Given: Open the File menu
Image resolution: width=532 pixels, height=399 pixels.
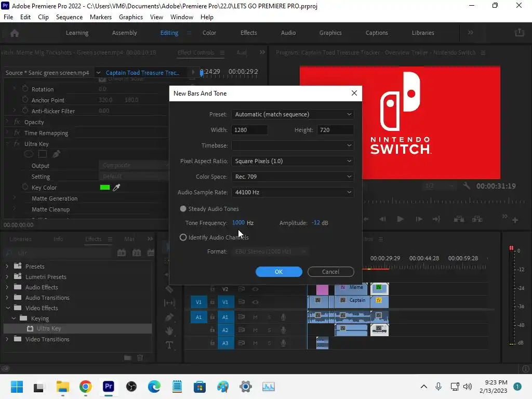Looking at the screenshot, I should click(x=8, y=17).
